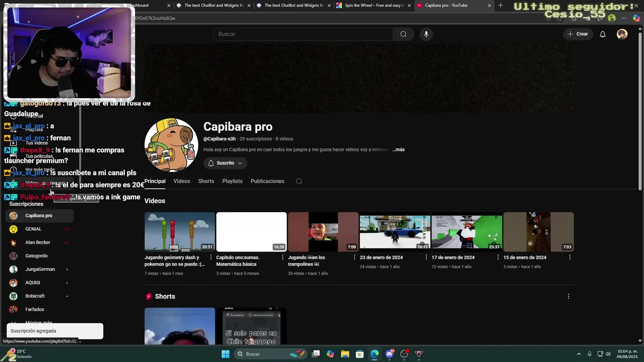Switch to the Shorts tab
Viewport: 644px width, 362px height.
pyautogui.click(x=206, y=181)
